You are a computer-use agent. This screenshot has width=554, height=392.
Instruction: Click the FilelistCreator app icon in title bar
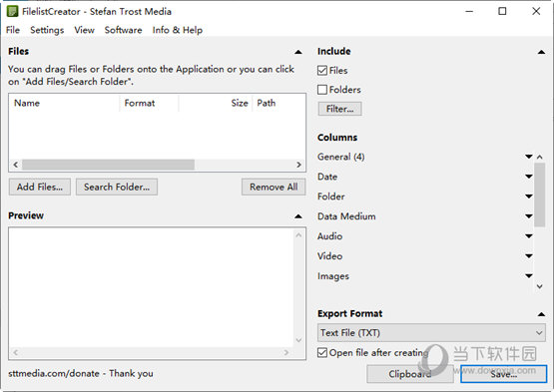point(12,12)
